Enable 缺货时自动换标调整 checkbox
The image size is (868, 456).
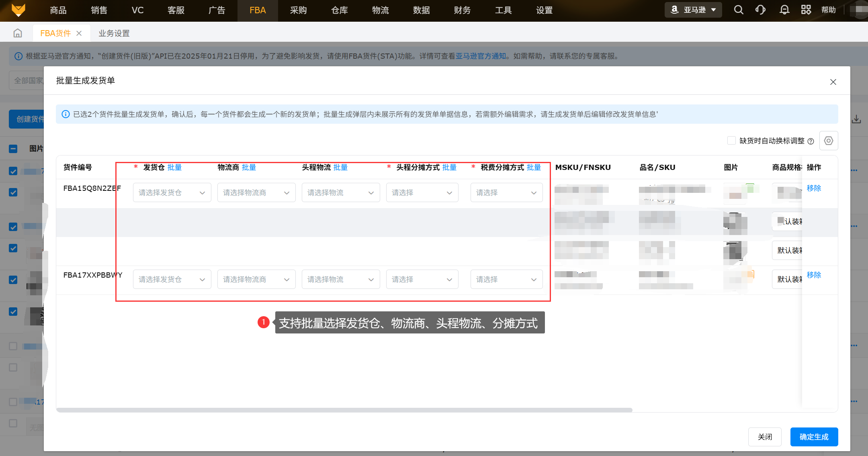point(731,141)
